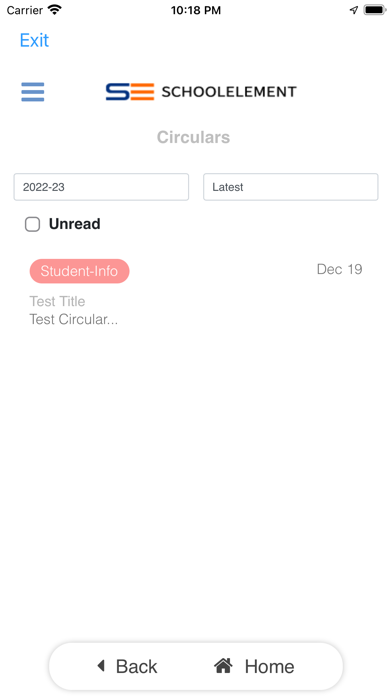The image size is (392, 696).
Task: Tap the Wi-Fi status icon
Action: (x=55, y=10)
